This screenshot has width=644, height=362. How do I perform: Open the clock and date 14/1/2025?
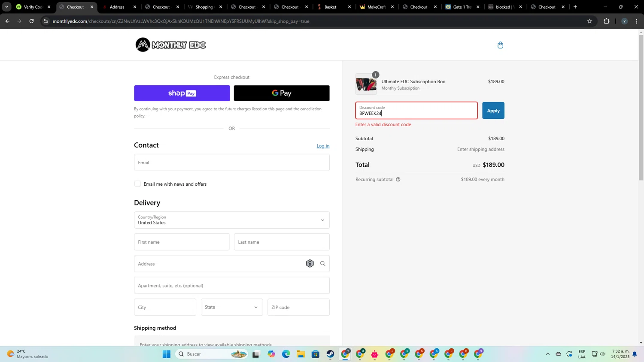[620, 354]
